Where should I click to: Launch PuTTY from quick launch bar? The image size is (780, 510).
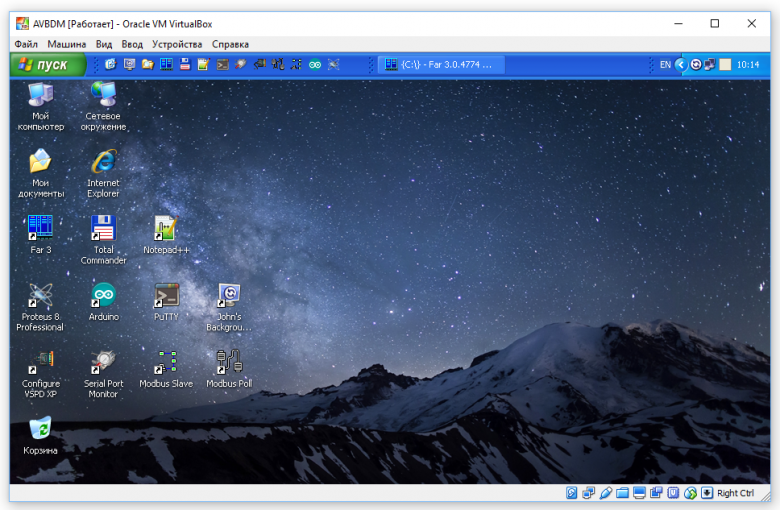pos(222,65)
